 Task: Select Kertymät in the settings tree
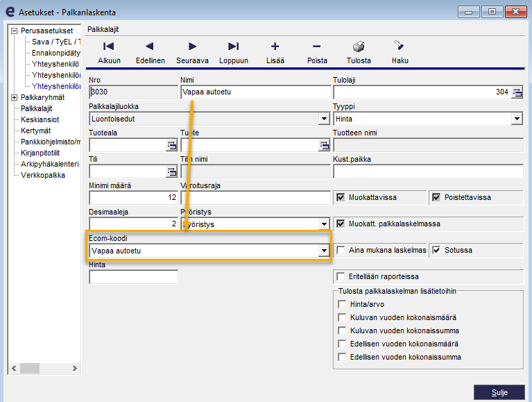click(35, 131)
